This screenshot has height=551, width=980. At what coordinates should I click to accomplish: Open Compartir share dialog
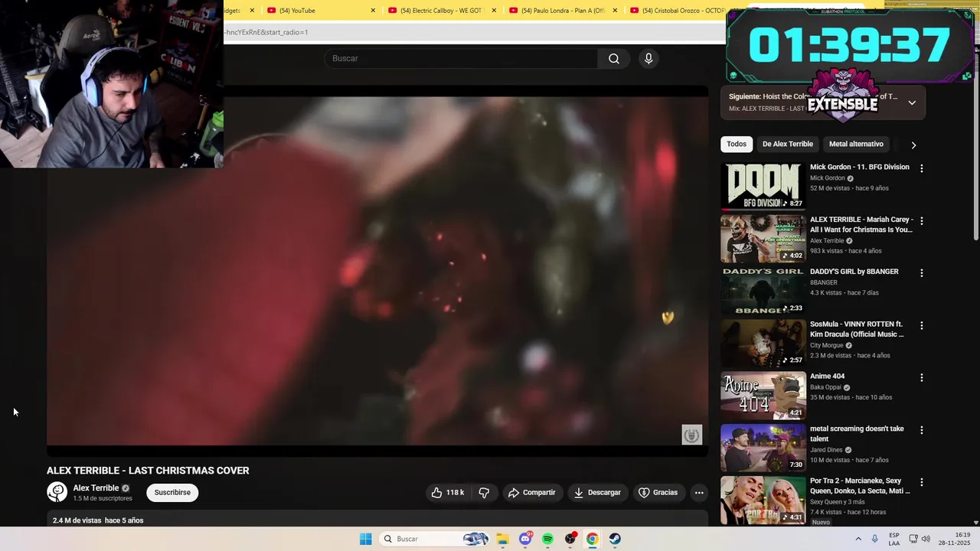(531, 493)
